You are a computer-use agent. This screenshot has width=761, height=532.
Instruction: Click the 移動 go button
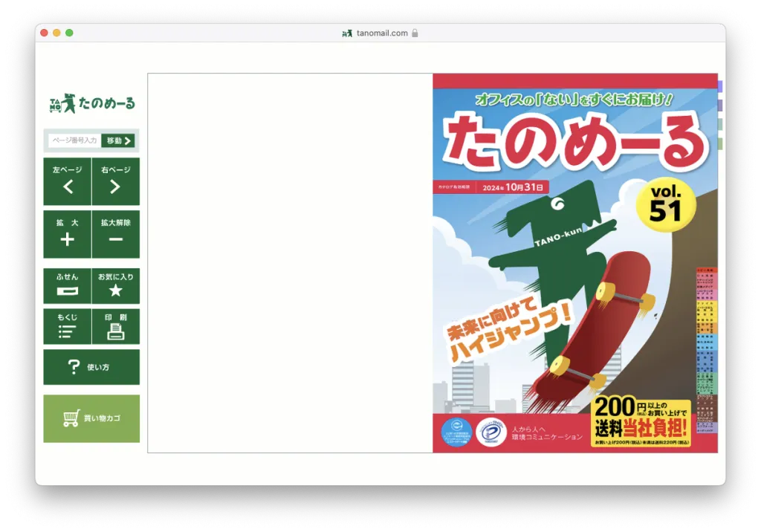coord(118,140)
